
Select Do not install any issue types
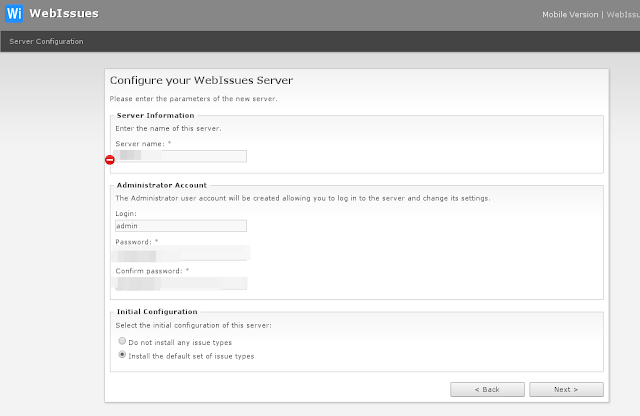tap(122, 341)
